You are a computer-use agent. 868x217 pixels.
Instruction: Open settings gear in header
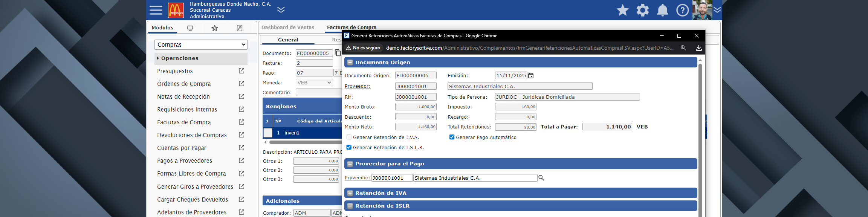point(642,10)
